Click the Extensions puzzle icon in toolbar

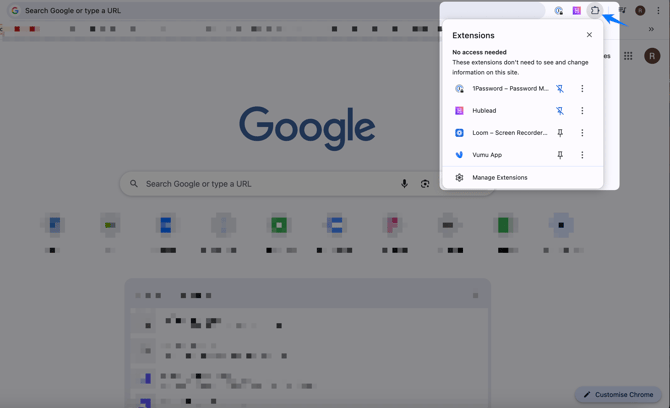click(x=595, y=11)
